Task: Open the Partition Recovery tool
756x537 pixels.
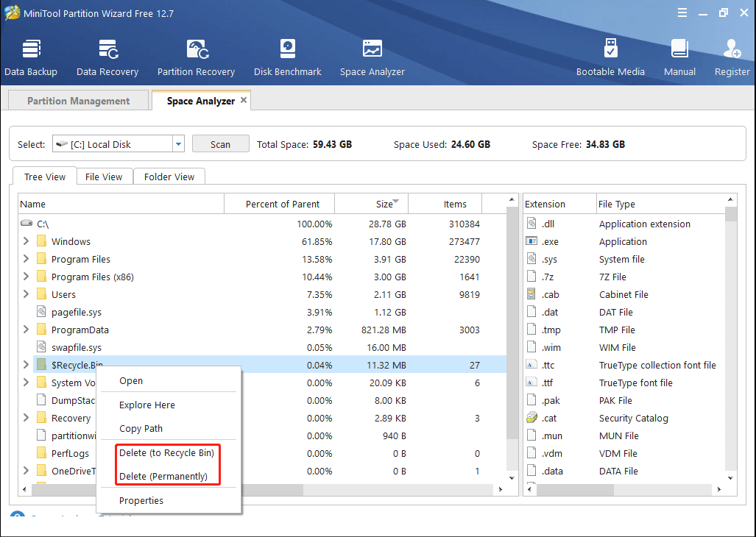Action: click(x=197, y=58)
